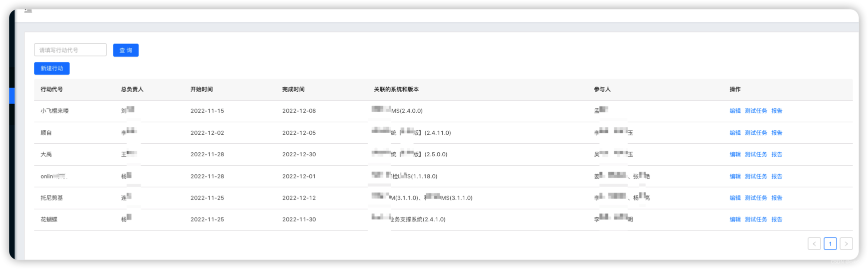Click the 完成时间 column header

[x=293, y=89]
